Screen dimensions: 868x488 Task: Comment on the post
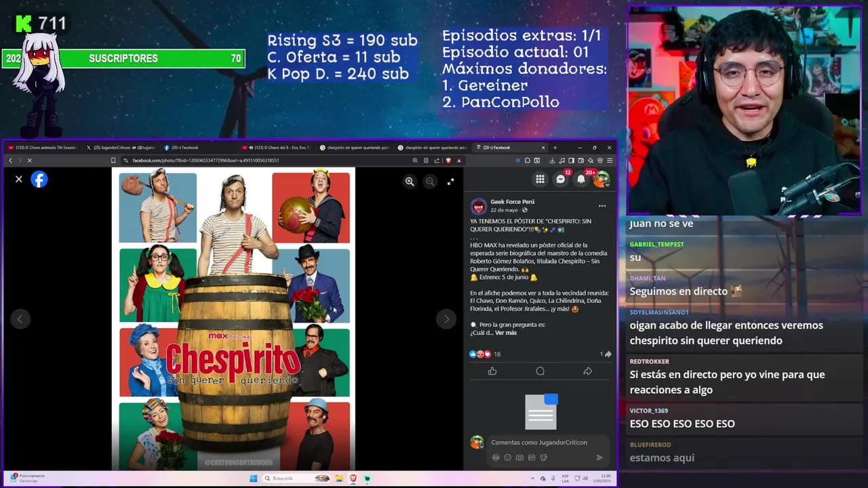pyautogui.click(x=540, y=371)
